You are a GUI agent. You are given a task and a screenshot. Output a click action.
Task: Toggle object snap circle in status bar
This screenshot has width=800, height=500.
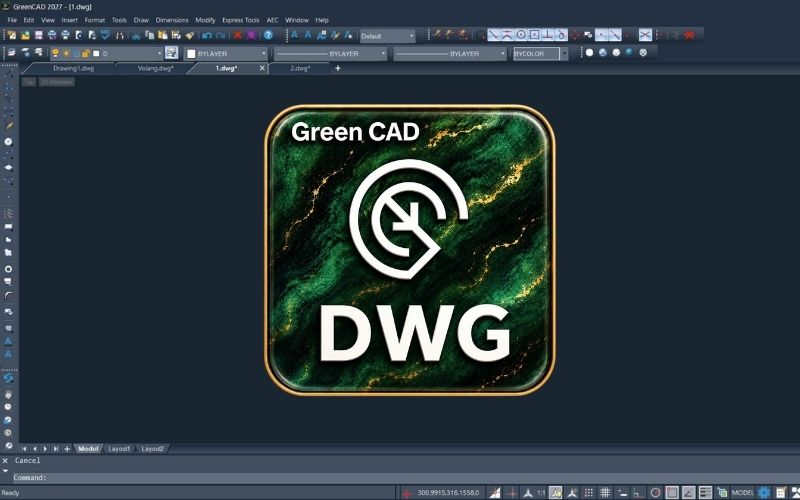pyautogui.click(x=655, y=492)
